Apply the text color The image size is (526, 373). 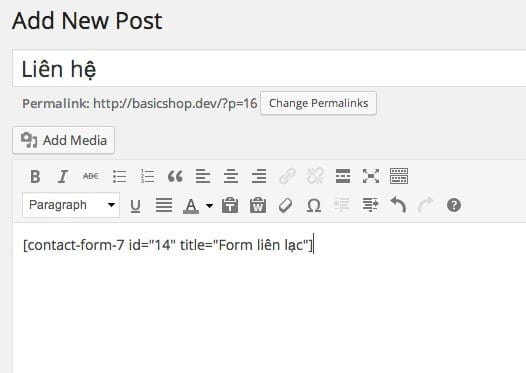(191, 206)
